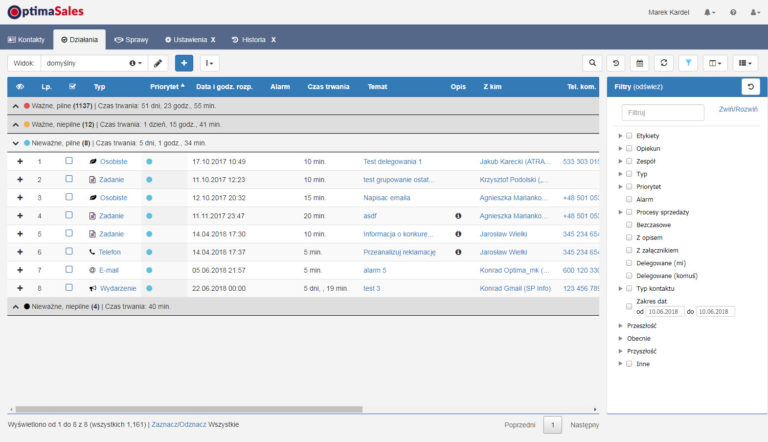Collapse the Nieważne, pilne group

coord(16,143)
